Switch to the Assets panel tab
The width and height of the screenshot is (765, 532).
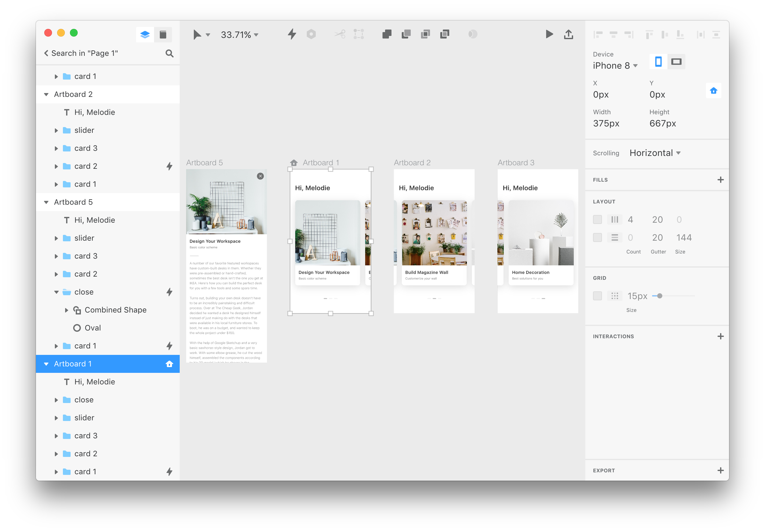tap(163, 34)
